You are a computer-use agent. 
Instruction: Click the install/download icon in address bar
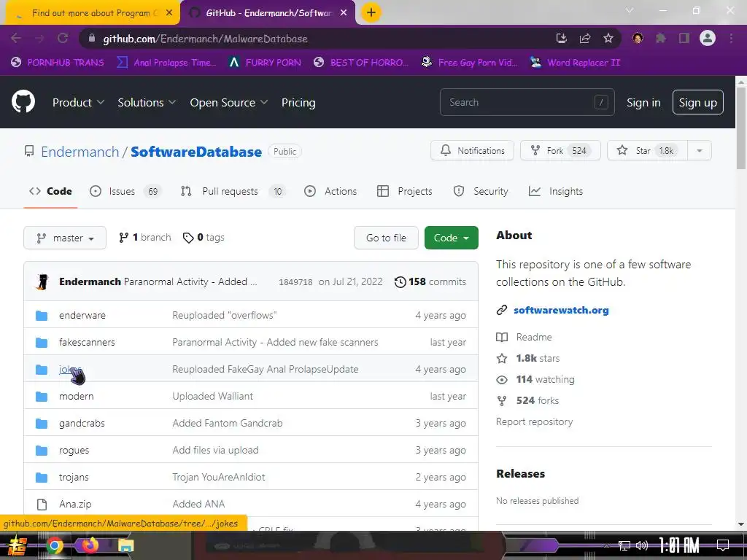562,39
